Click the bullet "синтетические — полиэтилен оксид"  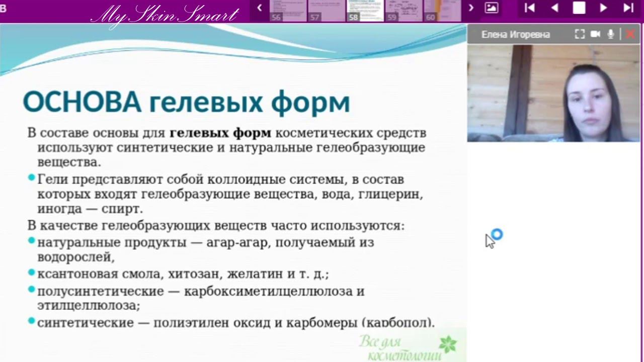pos(235,322)
